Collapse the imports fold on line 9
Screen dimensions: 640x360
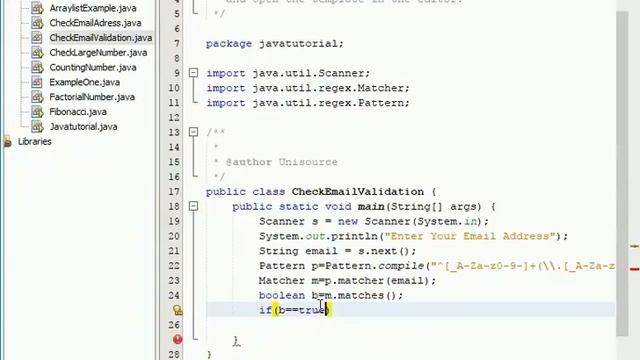[193, 73]
